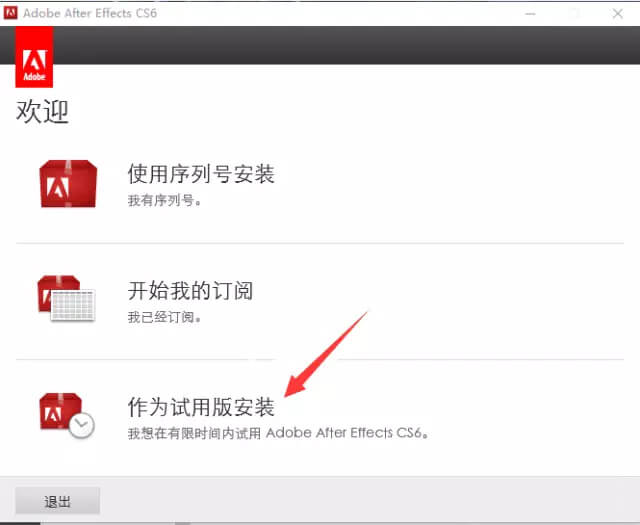
Task: Choose 作为试用版安装 option
Action: pos(201,407)
